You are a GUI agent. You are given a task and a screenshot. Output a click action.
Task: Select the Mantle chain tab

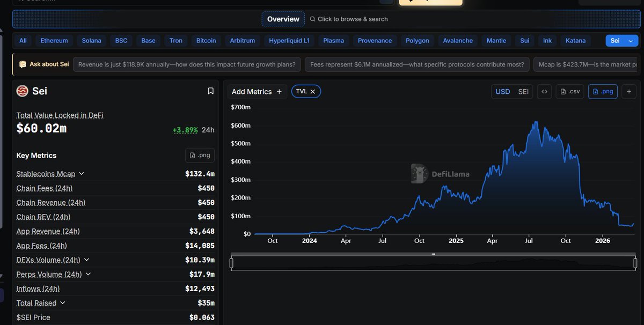pos(496,41)
